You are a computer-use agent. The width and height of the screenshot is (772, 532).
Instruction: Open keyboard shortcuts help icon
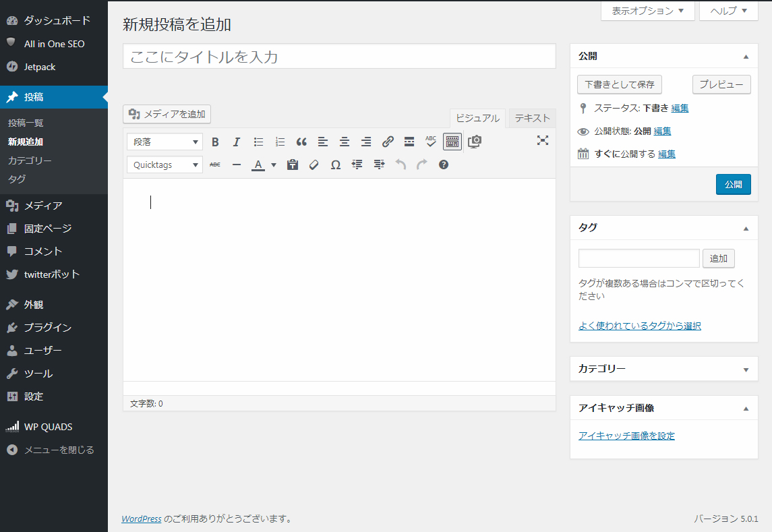[x=444, y=165]
